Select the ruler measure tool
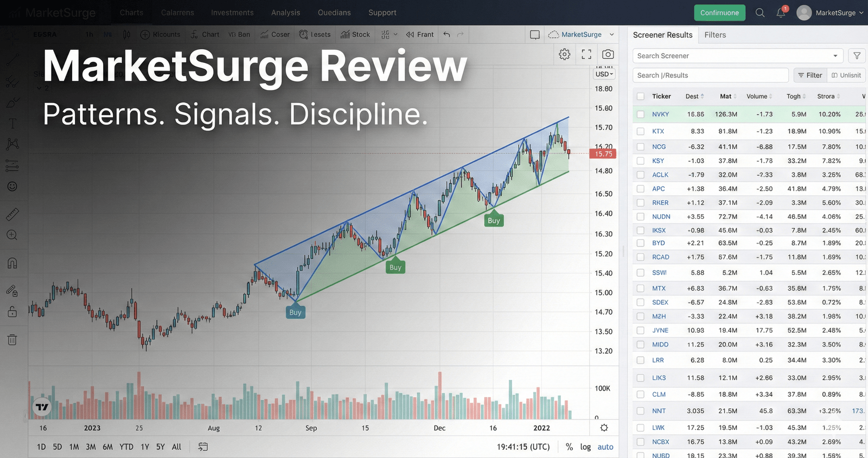Screen dimensions: 868x458 point(12,215)
